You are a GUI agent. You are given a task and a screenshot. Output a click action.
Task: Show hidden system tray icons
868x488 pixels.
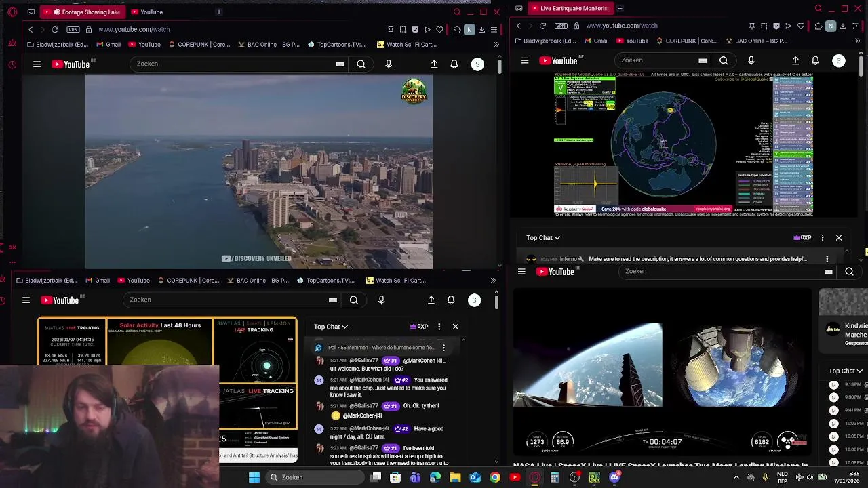point(736,477)
